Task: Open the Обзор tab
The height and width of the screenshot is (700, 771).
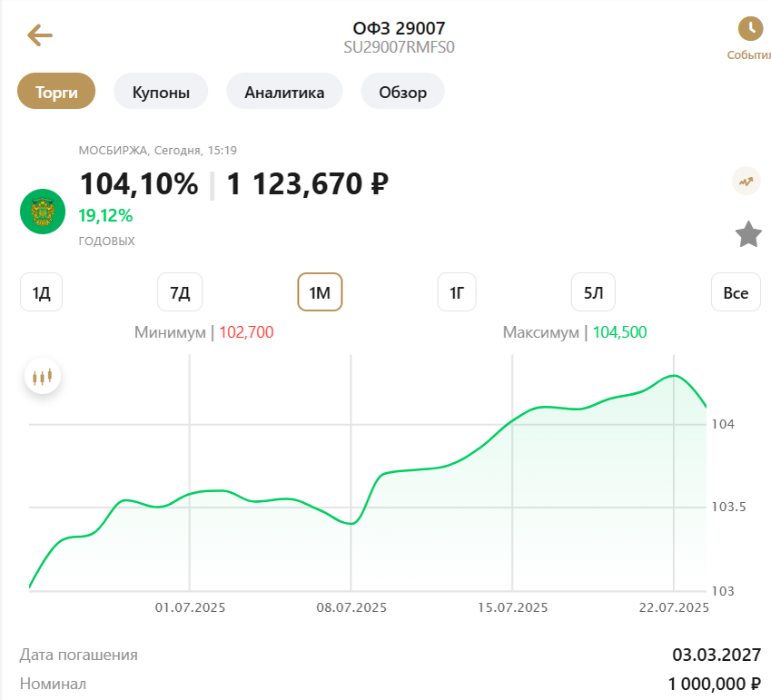Action: (402, 92)
